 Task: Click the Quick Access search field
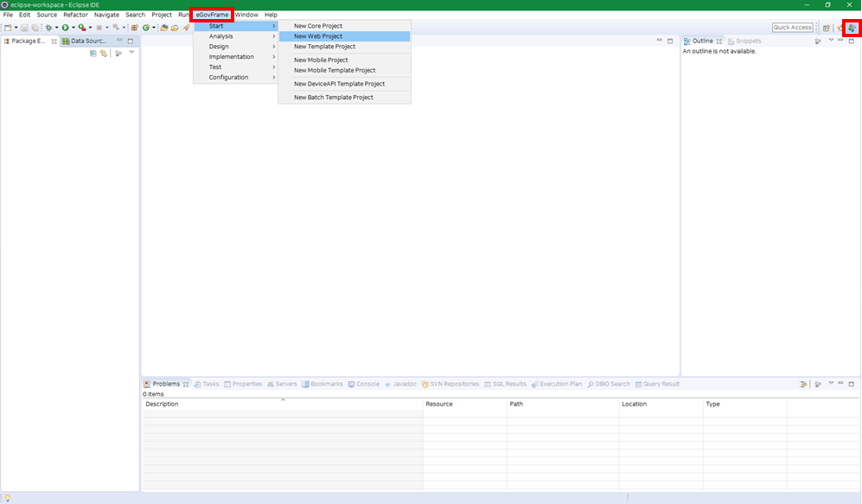792,28
